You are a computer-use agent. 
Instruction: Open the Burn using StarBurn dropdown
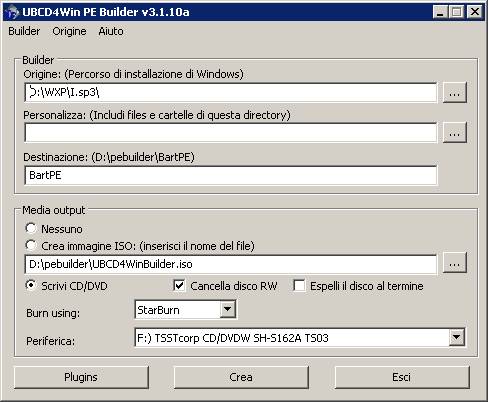(x=228, y=309)
